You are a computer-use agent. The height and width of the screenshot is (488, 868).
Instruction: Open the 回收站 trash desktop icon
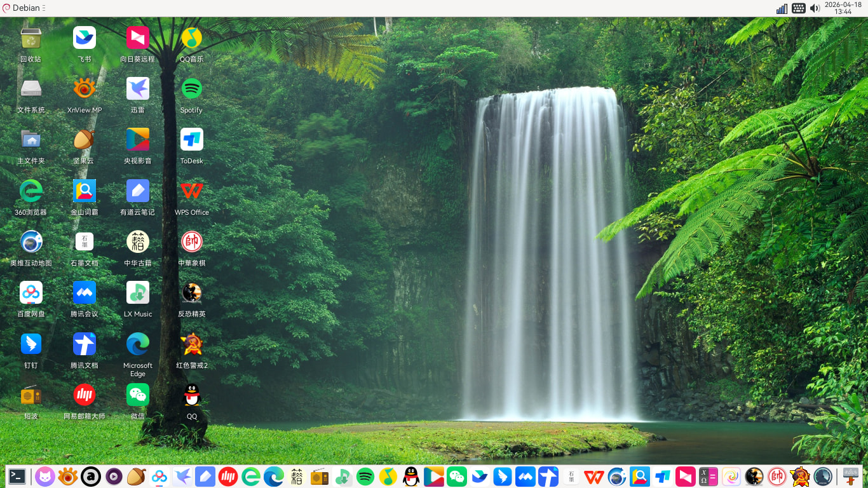pos(31,39)
